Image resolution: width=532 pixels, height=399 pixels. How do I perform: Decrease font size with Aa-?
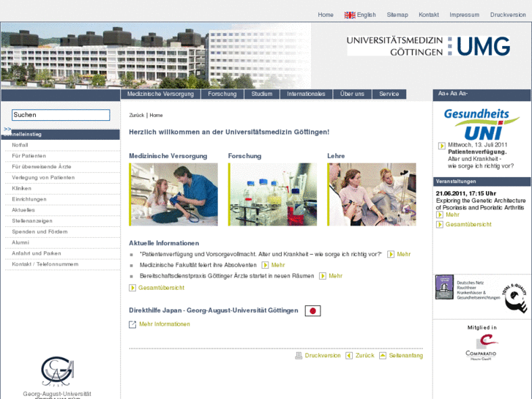point(463,94)
